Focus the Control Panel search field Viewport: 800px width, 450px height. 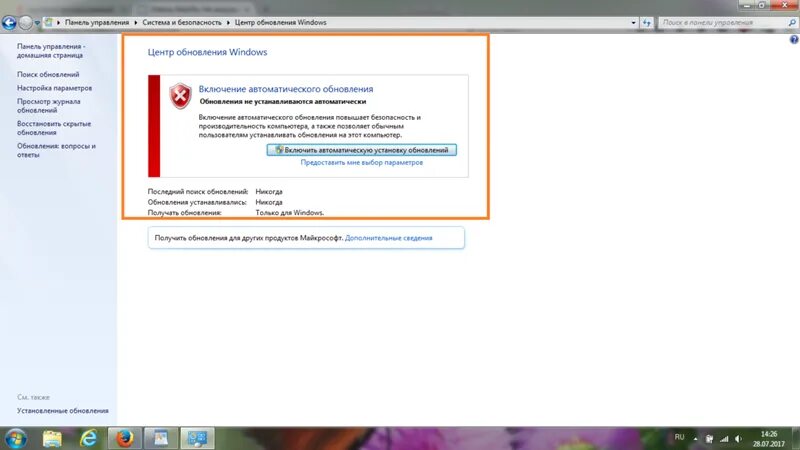(x=723, y=22)
